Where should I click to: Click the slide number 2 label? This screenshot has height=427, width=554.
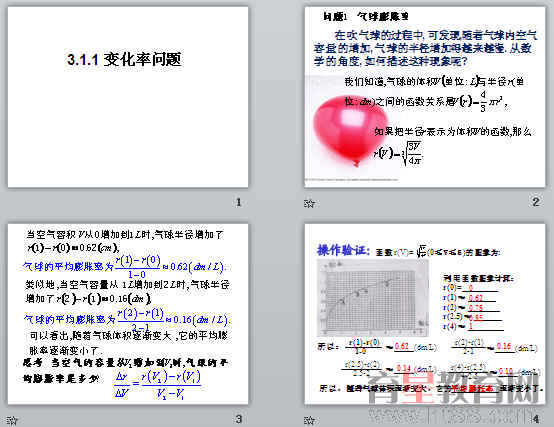tap(536, 202)
